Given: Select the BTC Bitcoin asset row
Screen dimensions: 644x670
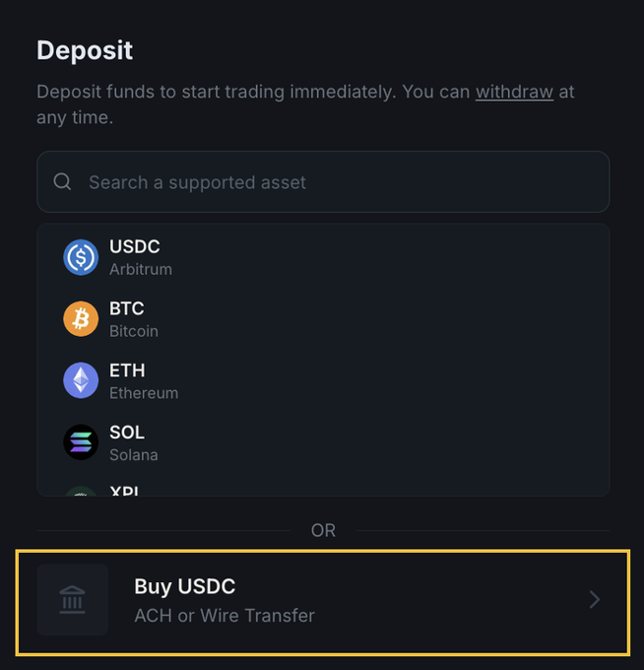Looking at the screenshot, I should pos(323,319).
